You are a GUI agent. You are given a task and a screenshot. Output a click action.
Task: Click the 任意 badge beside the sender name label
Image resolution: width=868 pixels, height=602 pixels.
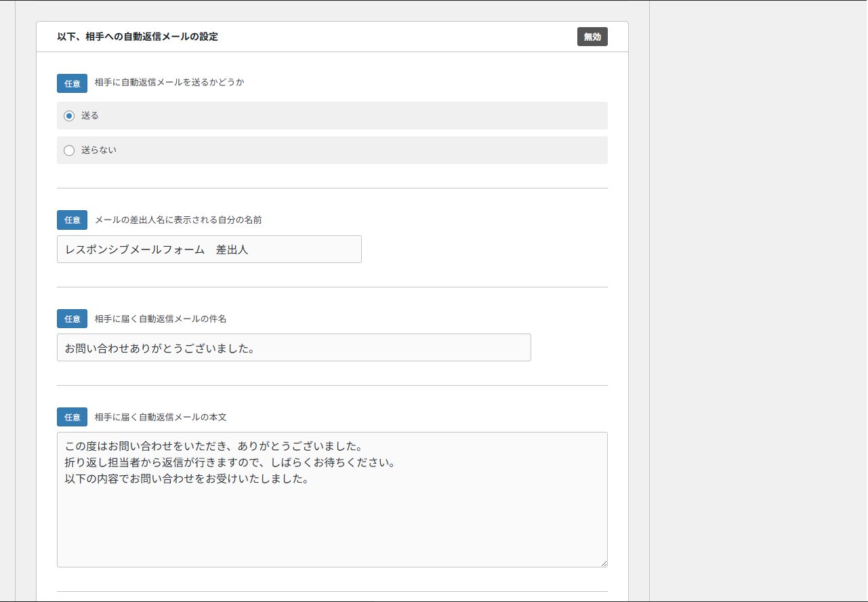click(x=71, y=220)
